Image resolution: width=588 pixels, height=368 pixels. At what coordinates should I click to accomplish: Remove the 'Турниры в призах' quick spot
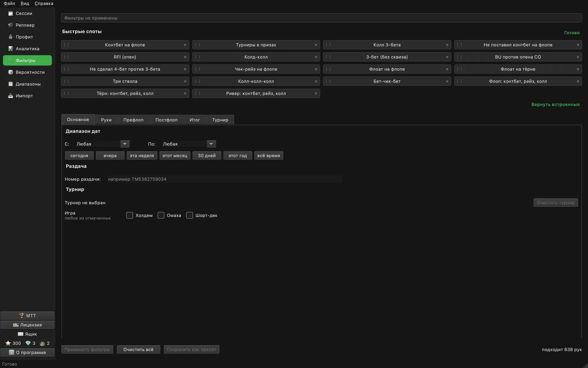[316, 45]
